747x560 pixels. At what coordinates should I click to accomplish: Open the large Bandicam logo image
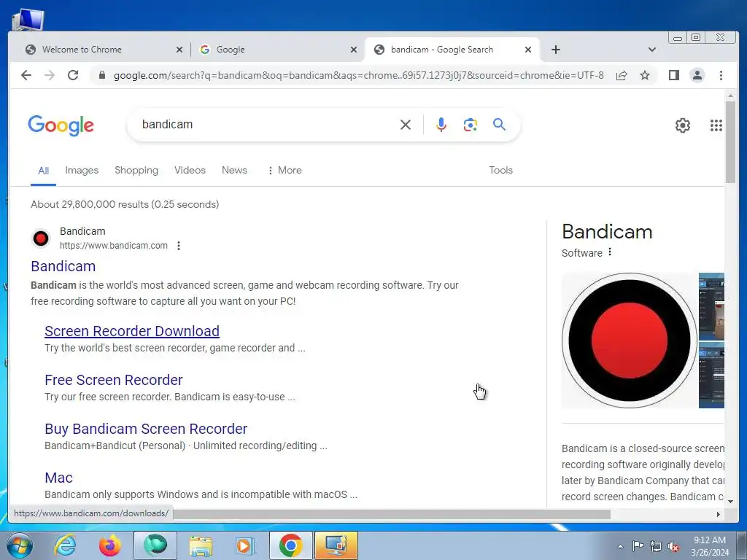click(630, 341)
